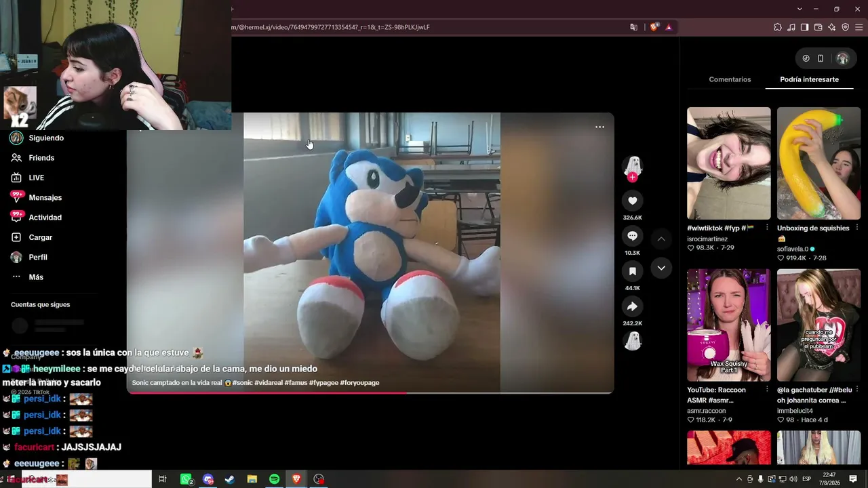Open the media control music note icon
Image resolution: width=868 pixels, height=488 pixels.
pos(791,27)
